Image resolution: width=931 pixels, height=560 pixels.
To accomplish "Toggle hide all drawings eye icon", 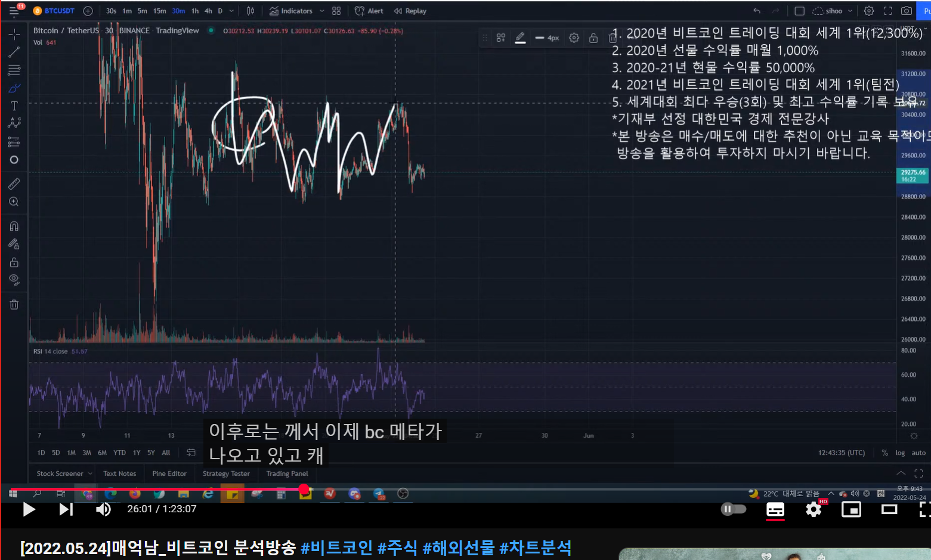I will (14, 280).
